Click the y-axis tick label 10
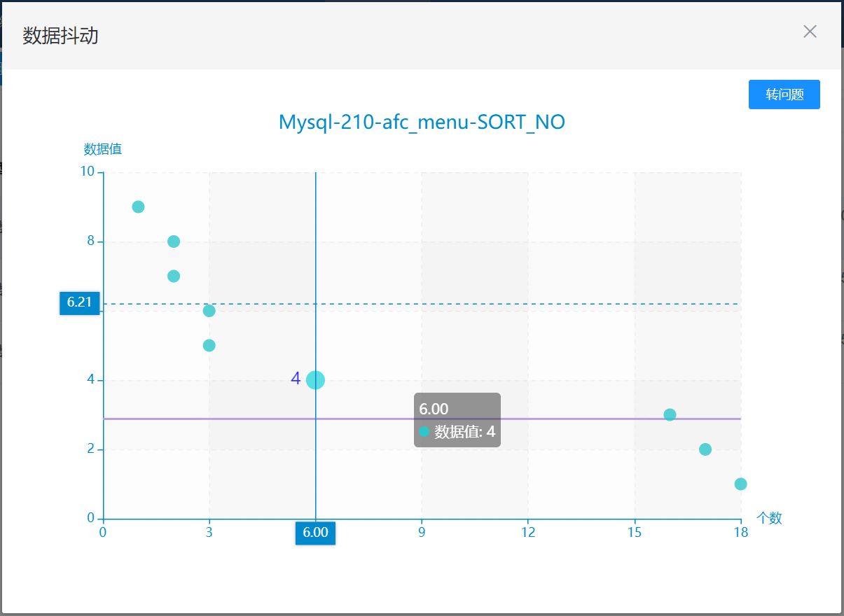 click(x=86, y=171)
